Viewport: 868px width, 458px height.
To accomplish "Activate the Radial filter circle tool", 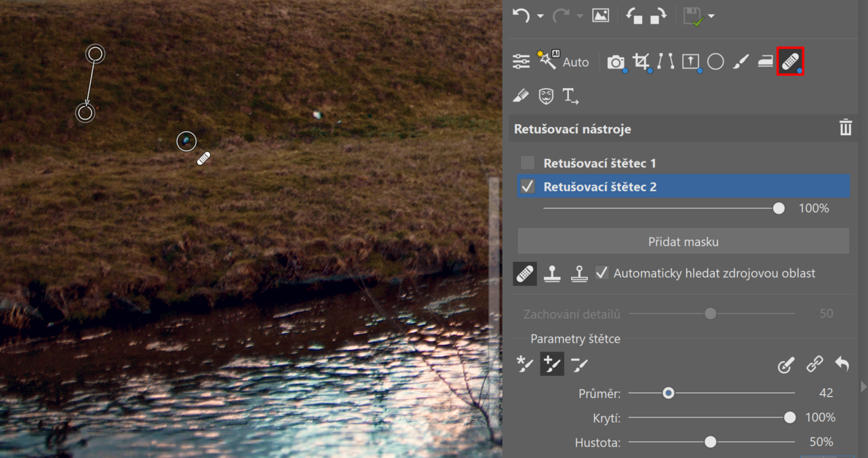I will (x=715, y=62).
